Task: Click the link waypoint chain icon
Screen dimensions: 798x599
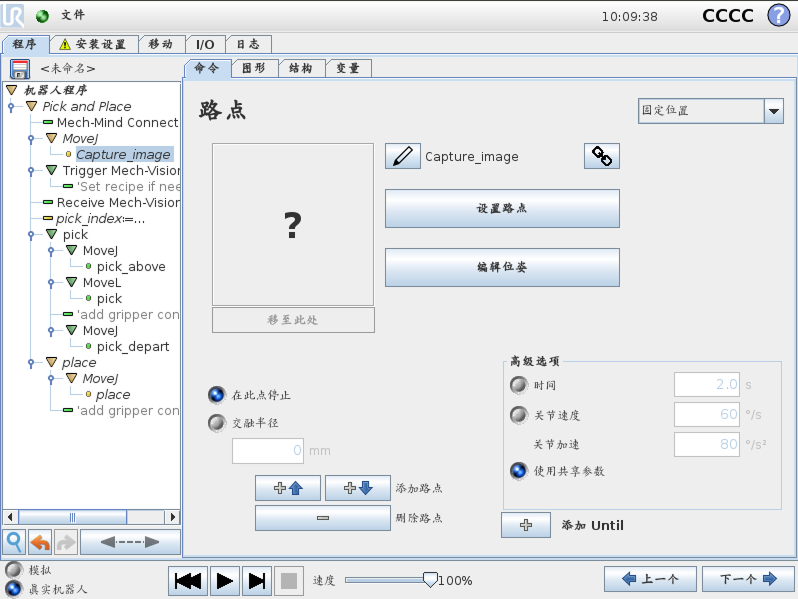Action: 602,156
